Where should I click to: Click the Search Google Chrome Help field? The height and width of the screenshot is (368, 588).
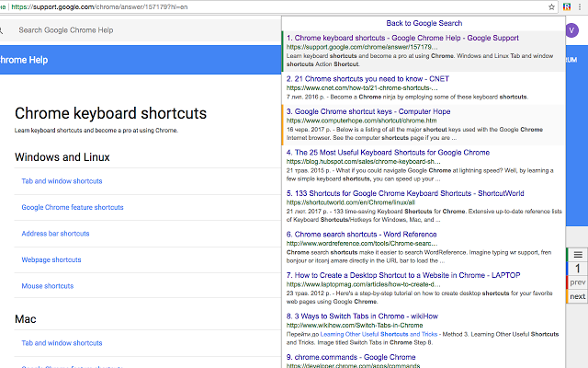pyautogui.click(x=142, y=30)
